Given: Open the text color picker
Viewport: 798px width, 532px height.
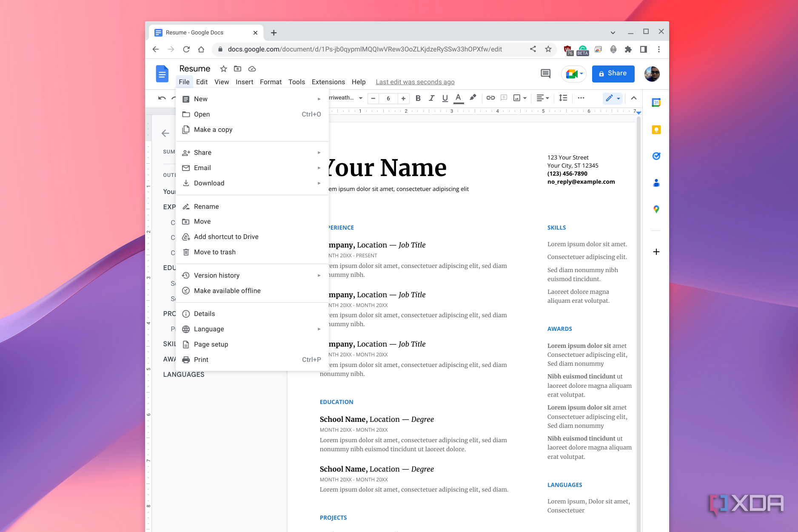Looking at the screenshot, I should [458, 98].
